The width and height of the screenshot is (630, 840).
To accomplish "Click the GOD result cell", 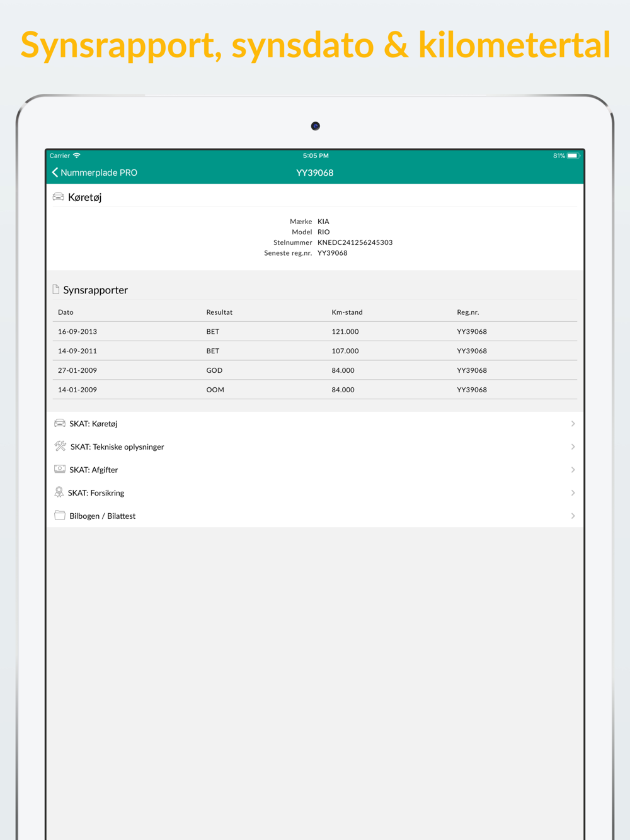I will click(214, 370).
